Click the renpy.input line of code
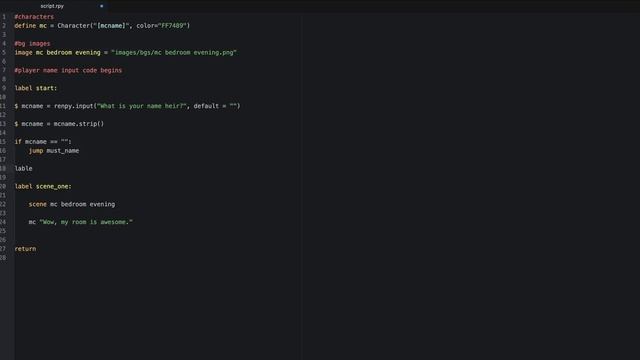 pos(127,106)
